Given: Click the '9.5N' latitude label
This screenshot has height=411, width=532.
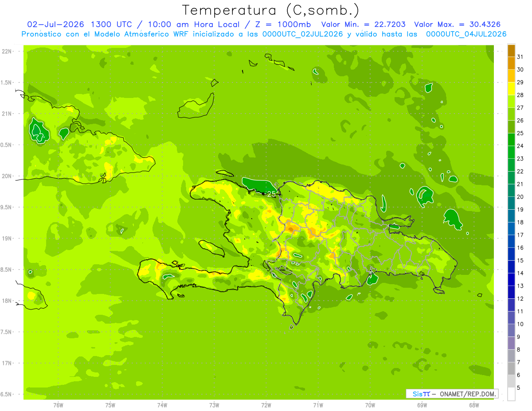Looking at the screenshot, I should [x=7, y=207].
